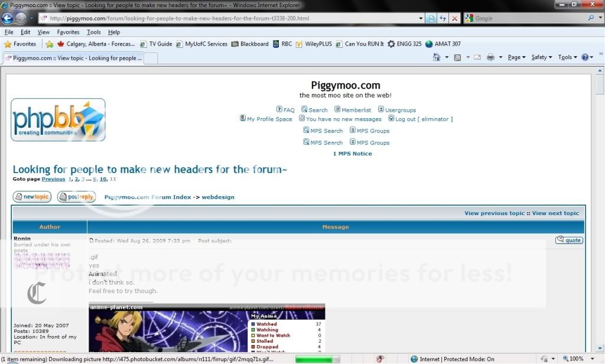Click the scrollbar down arrow
The height and width of the screenshot is (364, 605).
pyautogui.click(x=600, y=348)
